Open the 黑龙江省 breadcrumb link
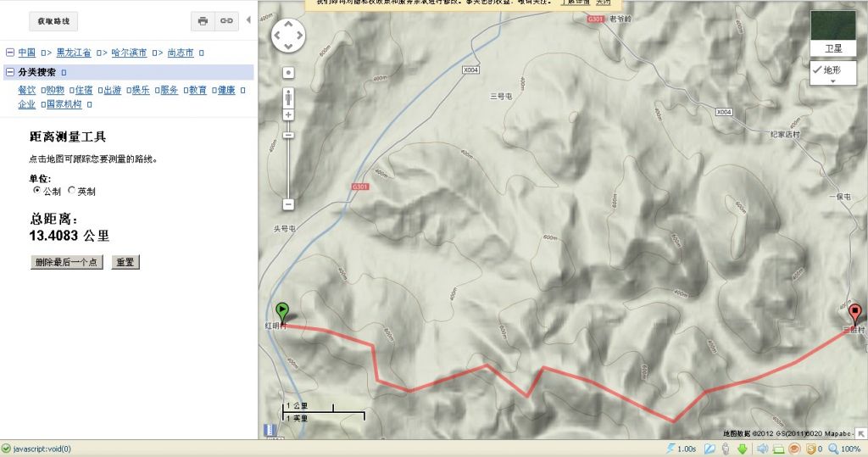868x457 pixels. pyautogui.click(x=74, y=53)
